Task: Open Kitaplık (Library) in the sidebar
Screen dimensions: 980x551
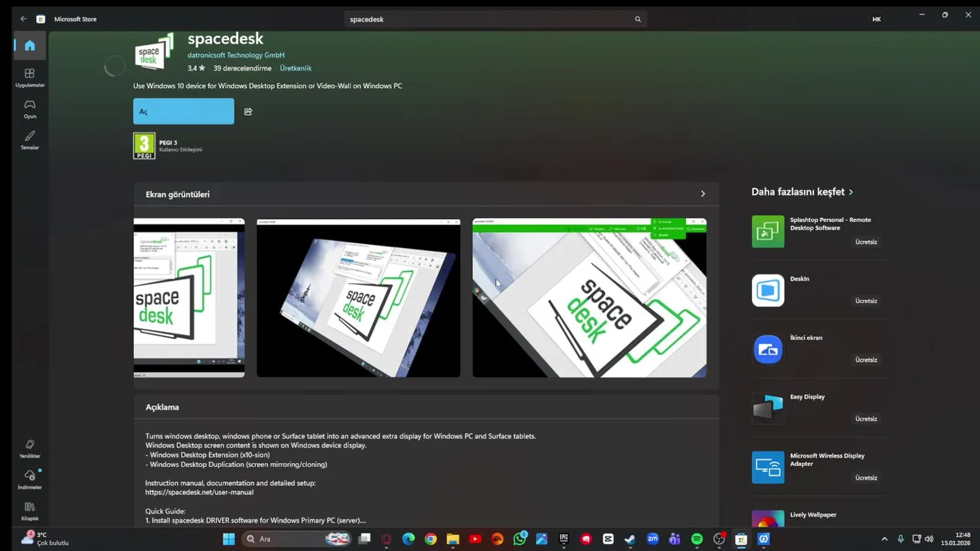Action: pos(30,511)
